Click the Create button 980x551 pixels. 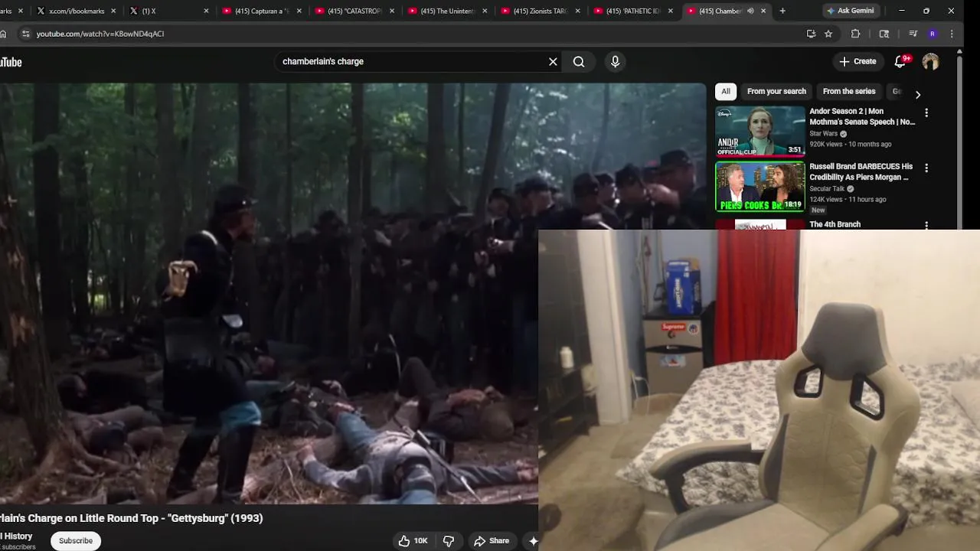pyautogui.click(x=857, y=61)
